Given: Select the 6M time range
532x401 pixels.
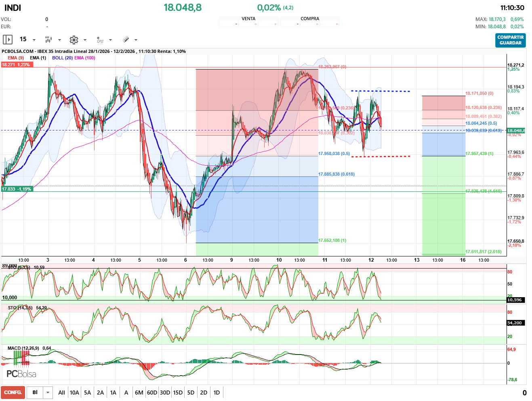Looking at the screenshot, I should [x=139, y=393].
